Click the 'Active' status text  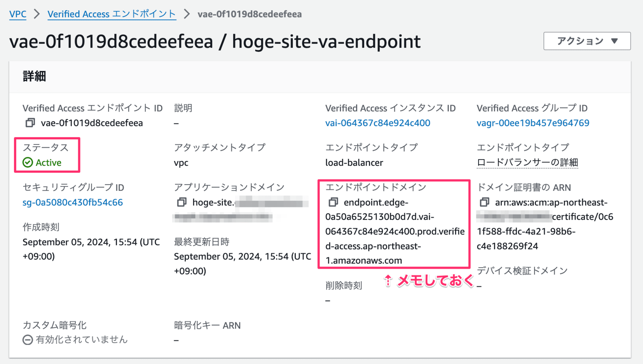48,163
